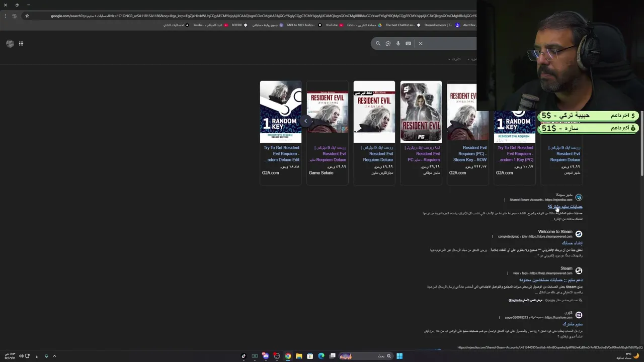Viewport: 644px width, 362px height.
Task: Open The best ChatBot bookmark
Action: (x=403, y=25)
